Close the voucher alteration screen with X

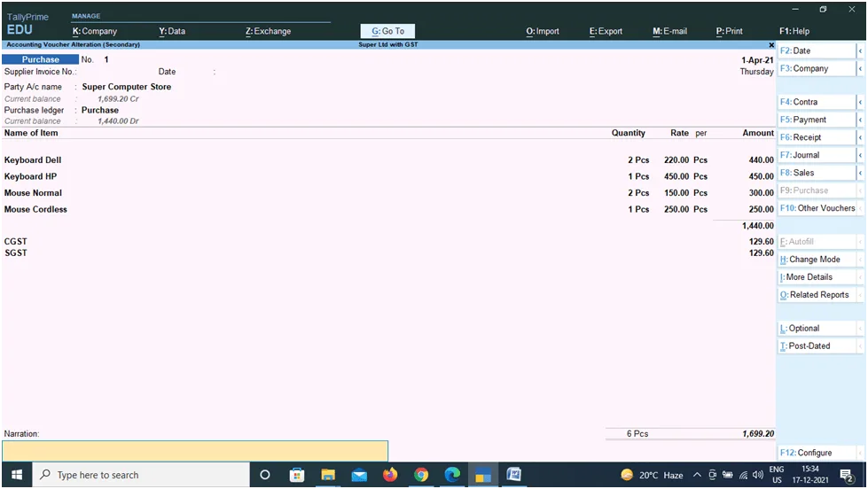click(x=771, y=44)
